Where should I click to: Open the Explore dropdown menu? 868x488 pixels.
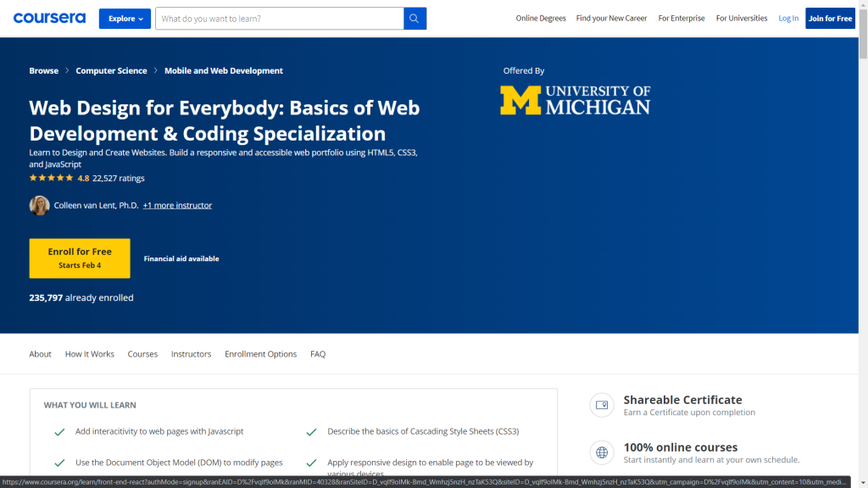tap(125, 18)
